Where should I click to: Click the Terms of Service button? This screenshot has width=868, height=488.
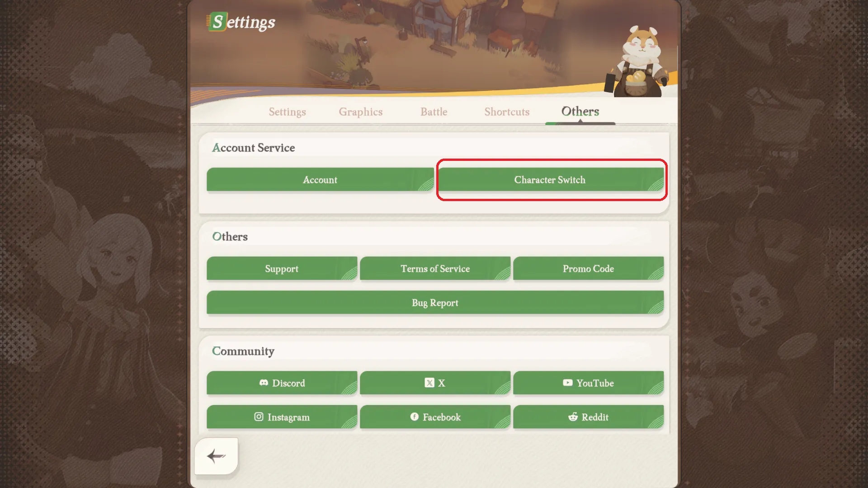pos(435,269)
